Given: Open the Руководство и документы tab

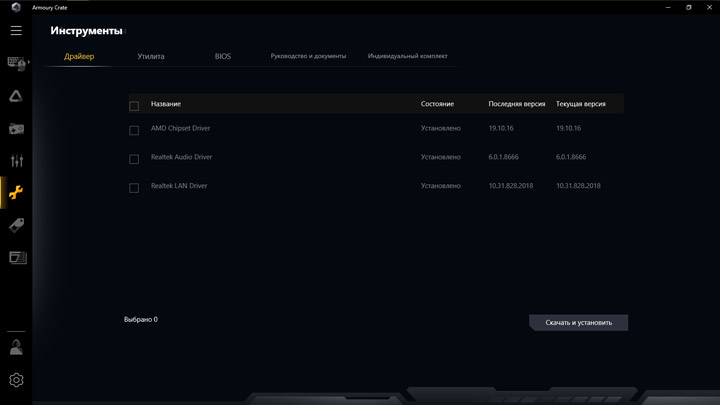Looking at the screenshot, I should click(308, 56).
